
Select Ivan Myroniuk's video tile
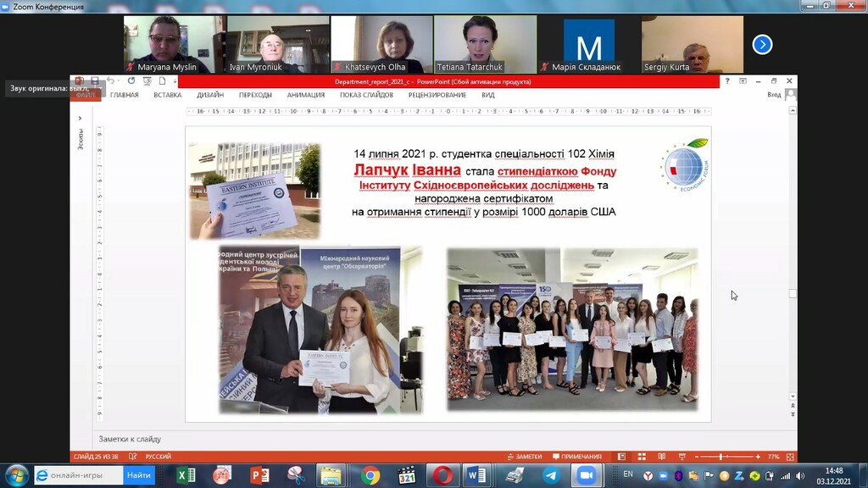[277, 44]
